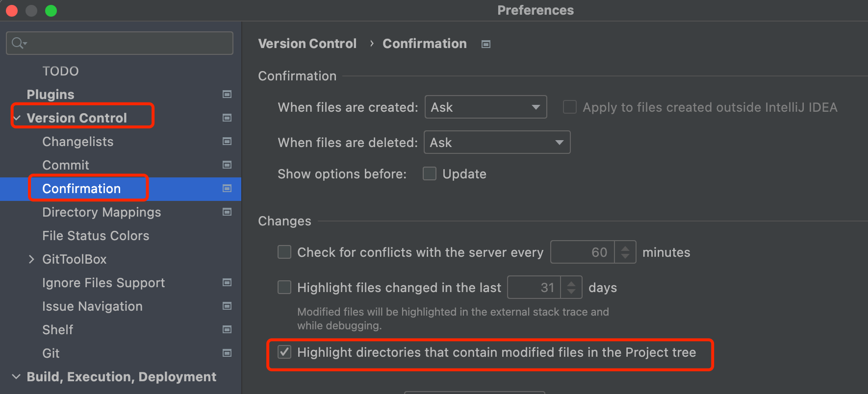
Task: Click the project icon beside Ignore Files Support
Action: click(x=227, y=282)
